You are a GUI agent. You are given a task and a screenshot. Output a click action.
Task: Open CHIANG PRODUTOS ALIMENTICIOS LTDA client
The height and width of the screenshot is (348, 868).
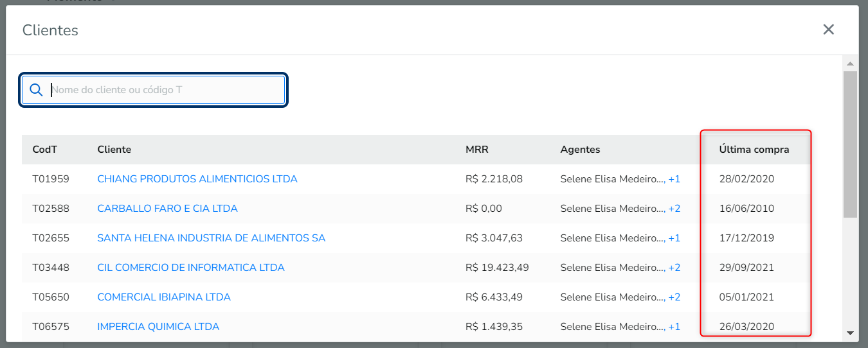pyautogui.click(x=197, y=179)
